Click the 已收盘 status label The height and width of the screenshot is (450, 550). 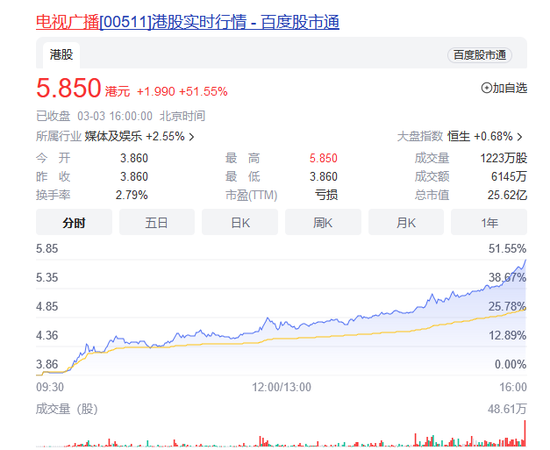pos(53,116)
